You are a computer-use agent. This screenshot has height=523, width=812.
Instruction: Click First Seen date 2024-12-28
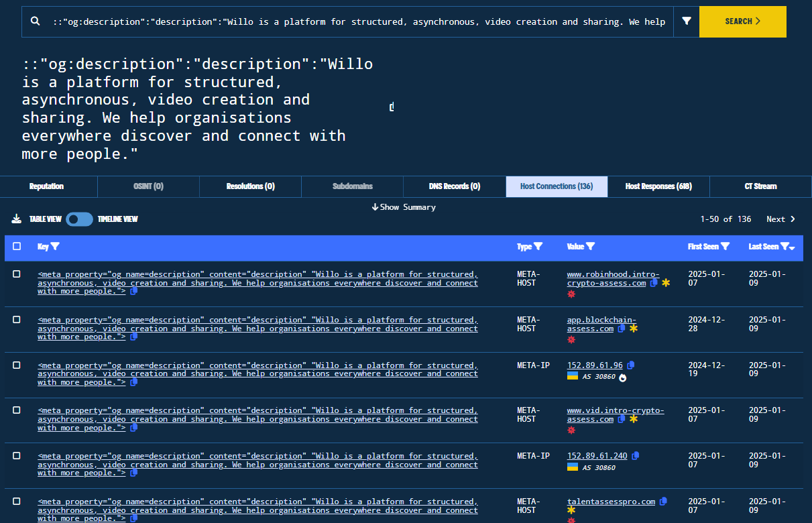[x=707, y=325]
